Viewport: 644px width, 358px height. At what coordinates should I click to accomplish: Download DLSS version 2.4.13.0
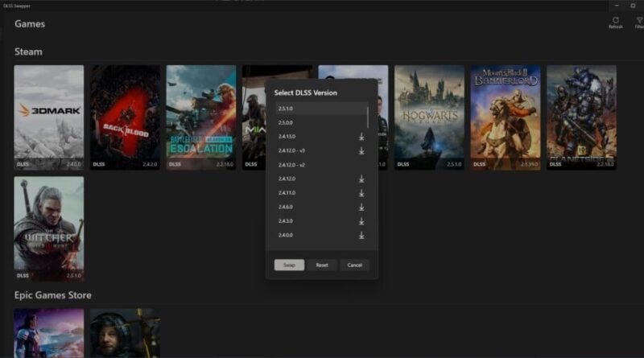pyautogui.click(x=361, y=137)
